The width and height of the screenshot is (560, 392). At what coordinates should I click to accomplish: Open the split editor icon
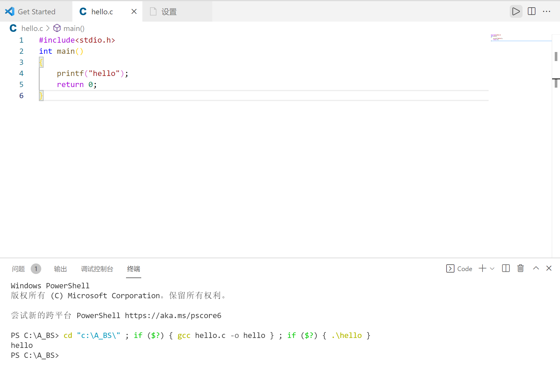point(531,11)
